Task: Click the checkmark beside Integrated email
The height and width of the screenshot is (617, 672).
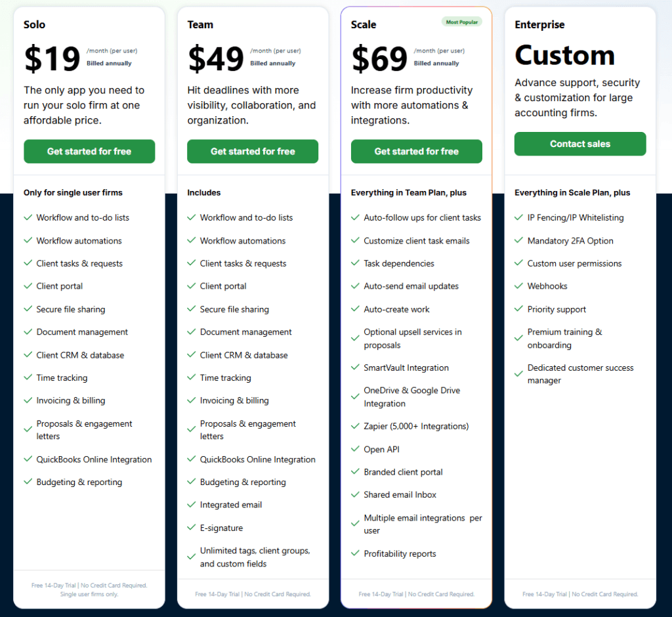Action: 192,505
